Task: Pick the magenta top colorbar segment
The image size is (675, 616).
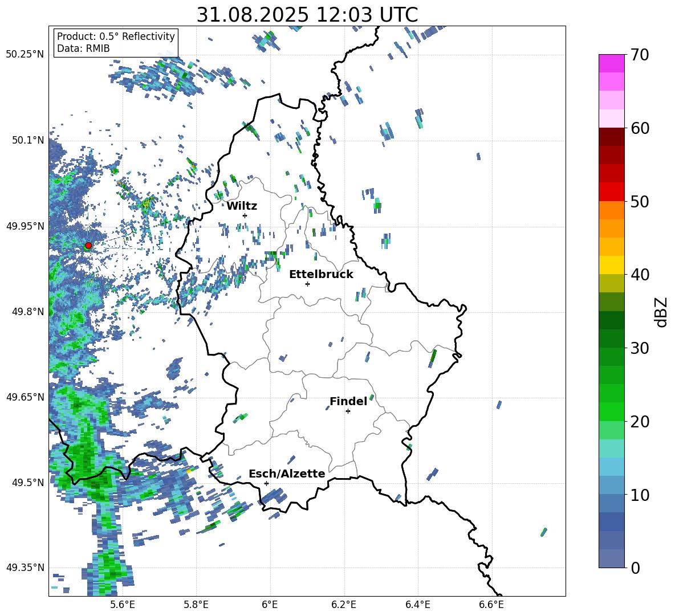Action: 611,64
